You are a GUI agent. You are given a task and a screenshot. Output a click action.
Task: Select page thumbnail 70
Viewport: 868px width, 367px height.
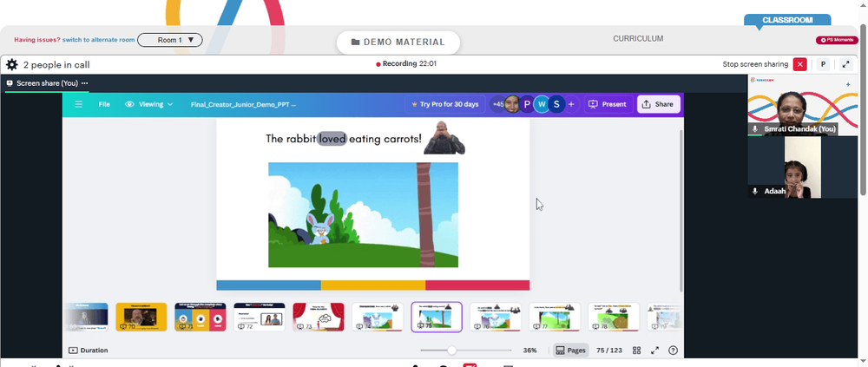141,318
